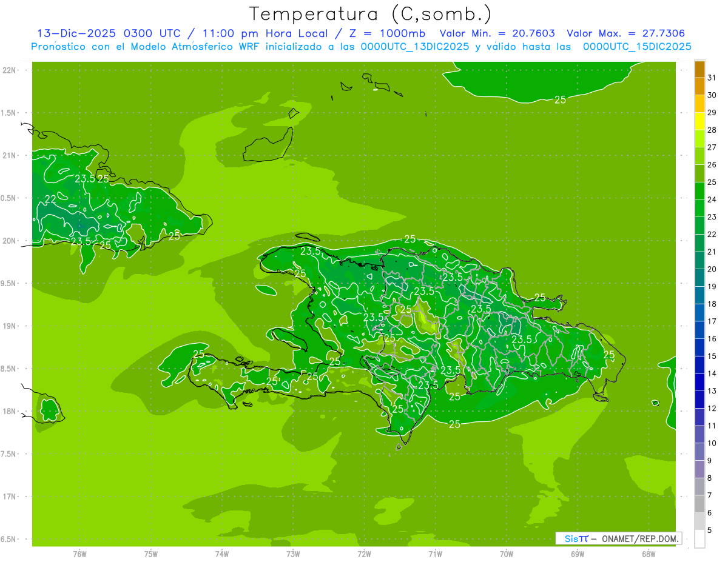
Task: Click the 70W longitude axis label
Action: (x=507, y=554)
